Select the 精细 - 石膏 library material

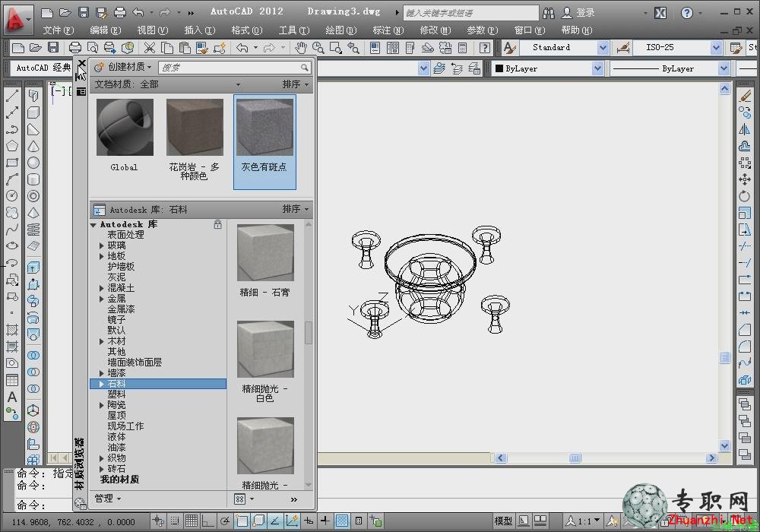pyautogui.click(x=265, y=252)
